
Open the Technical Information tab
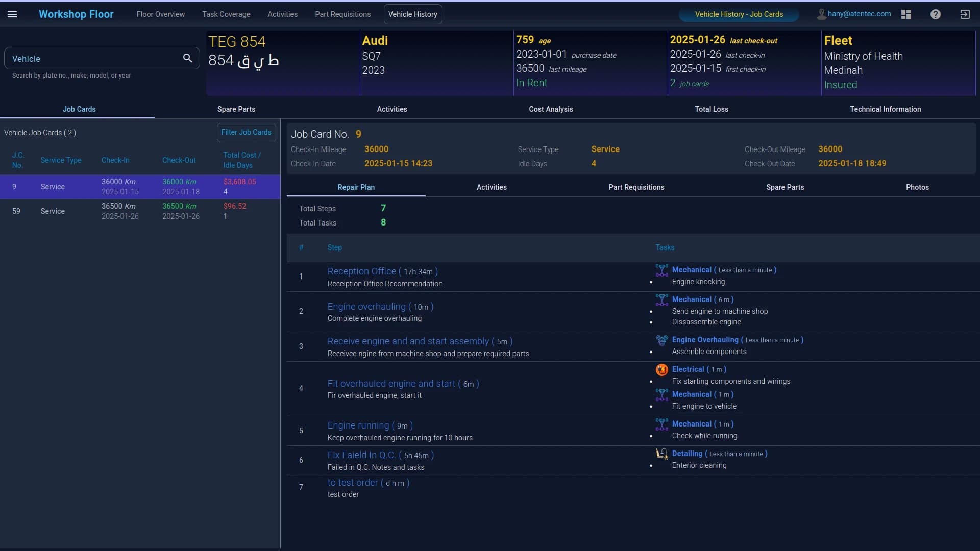click(x=885, y=109)
